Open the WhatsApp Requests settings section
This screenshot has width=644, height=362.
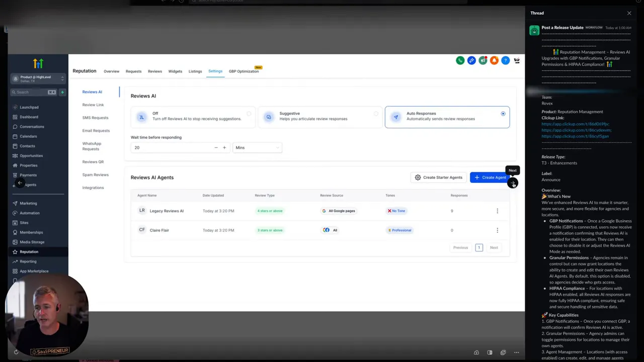92,146
